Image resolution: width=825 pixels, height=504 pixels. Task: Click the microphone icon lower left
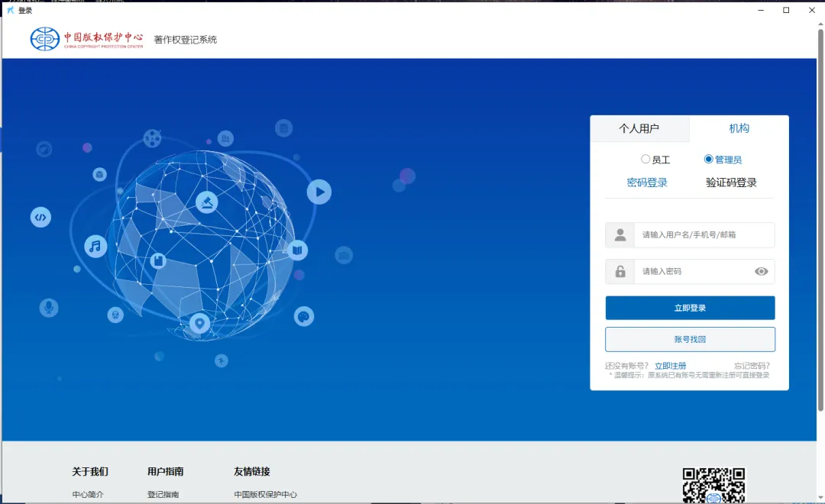[49, 308]
